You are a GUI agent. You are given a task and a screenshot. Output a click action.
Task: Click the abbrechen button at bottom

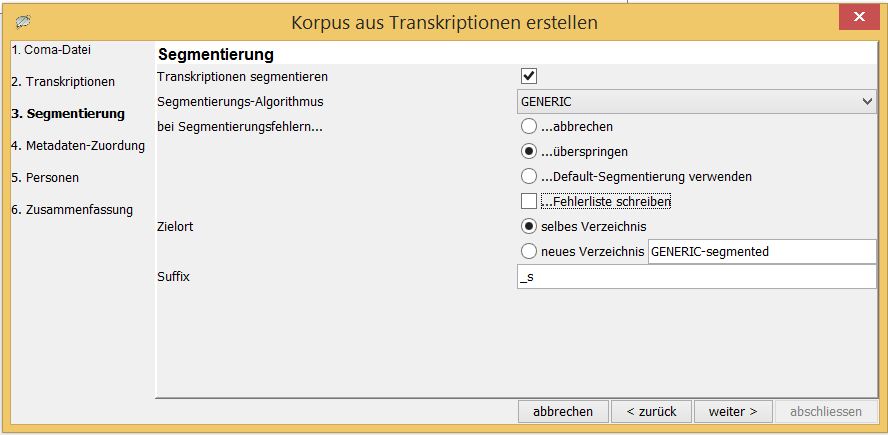pos(563,412)
